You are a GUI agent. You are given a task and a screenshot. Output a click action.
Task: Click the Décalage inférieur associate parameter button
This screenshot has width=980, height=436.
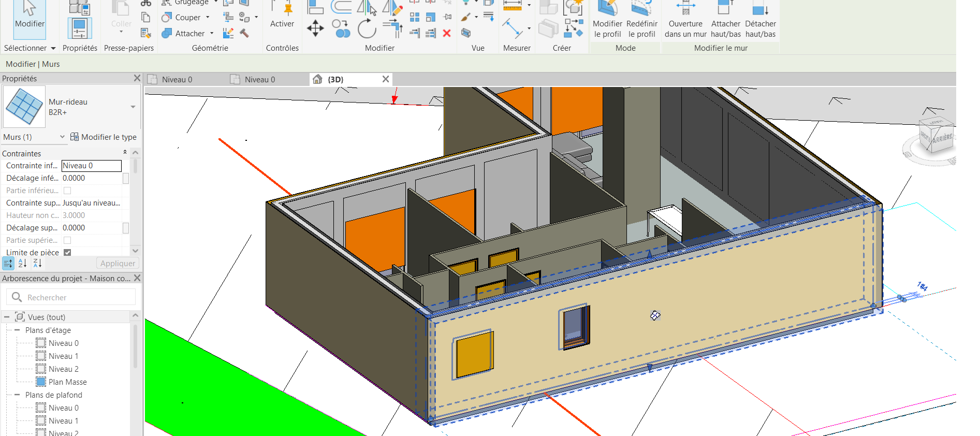pyautogui.click(x=126, y=178)
